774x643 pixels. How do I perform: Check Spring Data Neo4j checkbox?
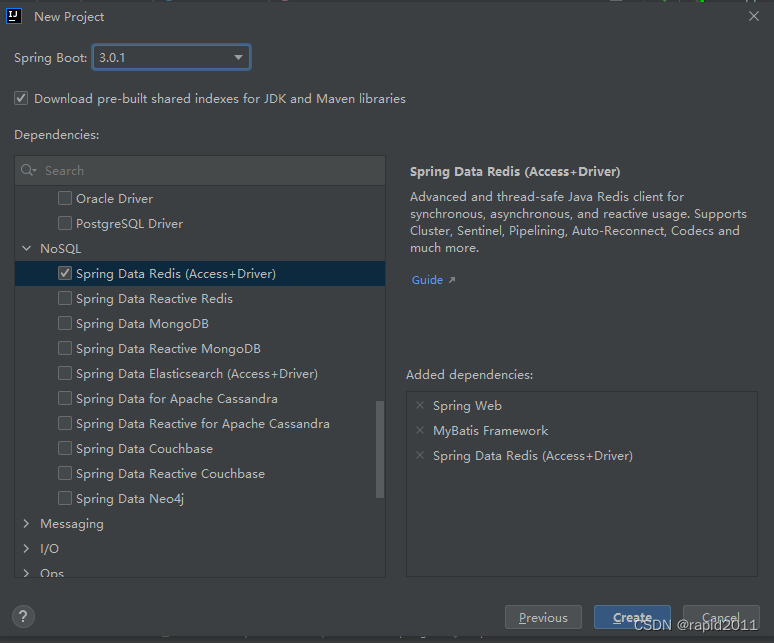tap(65, 498)
